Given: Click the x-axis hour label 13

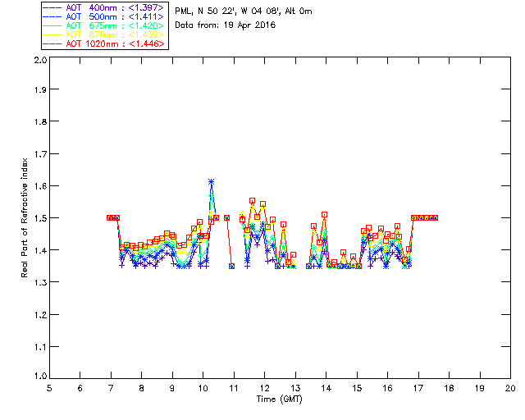Looking at the screenshot, I should pyautogui.click(x=295, y=388).
